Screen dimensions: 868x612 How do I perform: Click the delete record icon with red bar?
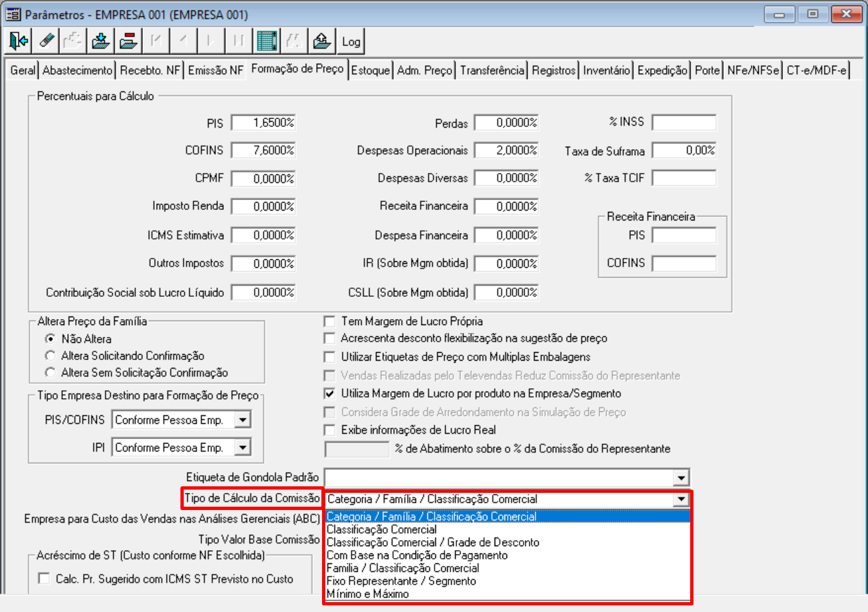(x=128, y=41)
